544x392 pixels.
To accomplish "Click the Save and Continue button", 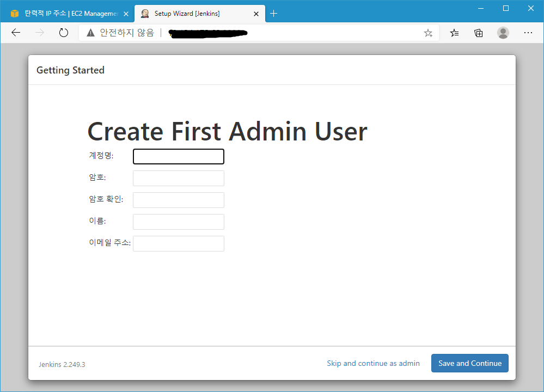I will tap(470, 363).
